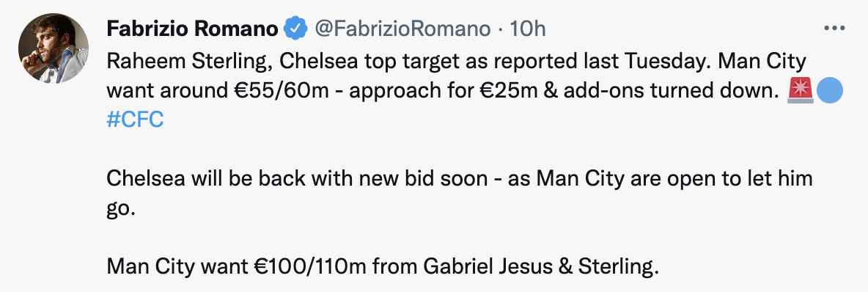The height and width of the screenshot is (292, 868).
Task: Click the red siren emoji in tweet
Action: pyautogui.click(x=800, y=90)
